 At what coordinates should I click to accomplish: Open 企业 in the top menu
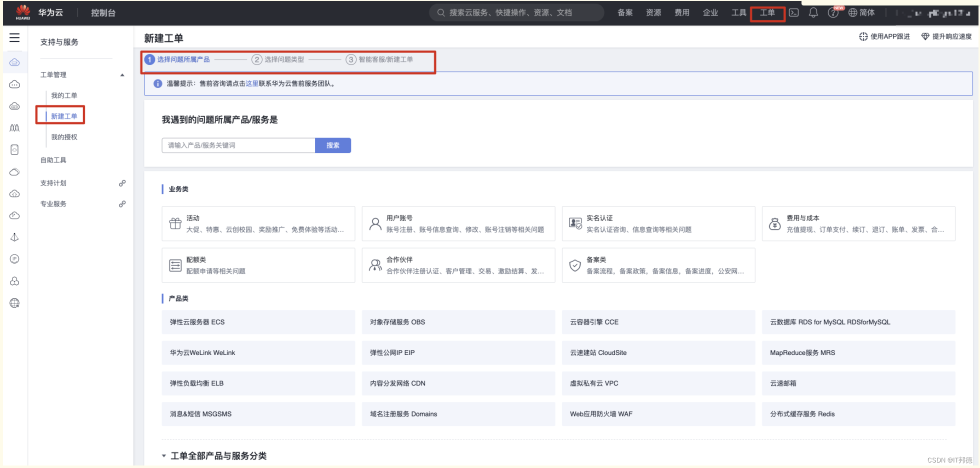click(x=710, y=12)
